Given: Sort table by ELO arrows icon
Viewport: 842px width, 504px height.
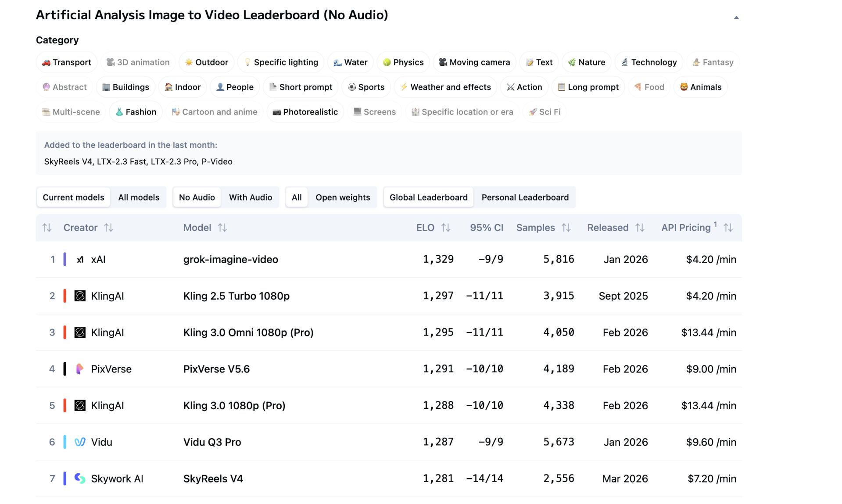Looking at the screenshot, I should 446,228.
